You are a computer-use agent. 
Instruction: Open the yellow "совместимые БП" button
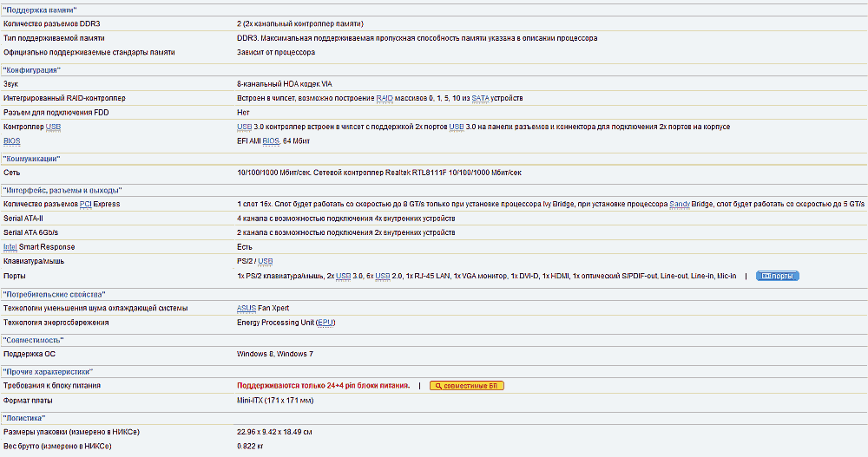[x=467, y=385]
